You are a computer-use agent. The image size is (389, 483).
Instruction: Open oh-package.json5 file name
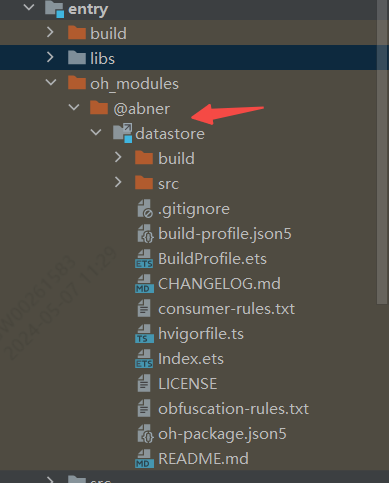(222, 434)
